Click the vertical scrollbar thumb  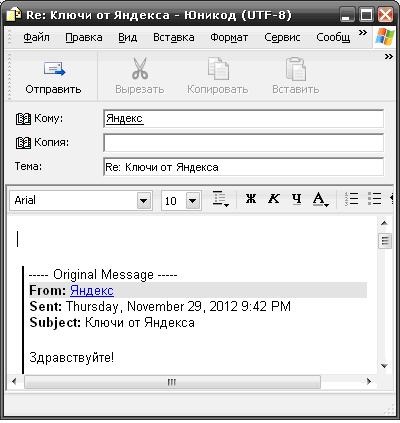click(385, 240)
